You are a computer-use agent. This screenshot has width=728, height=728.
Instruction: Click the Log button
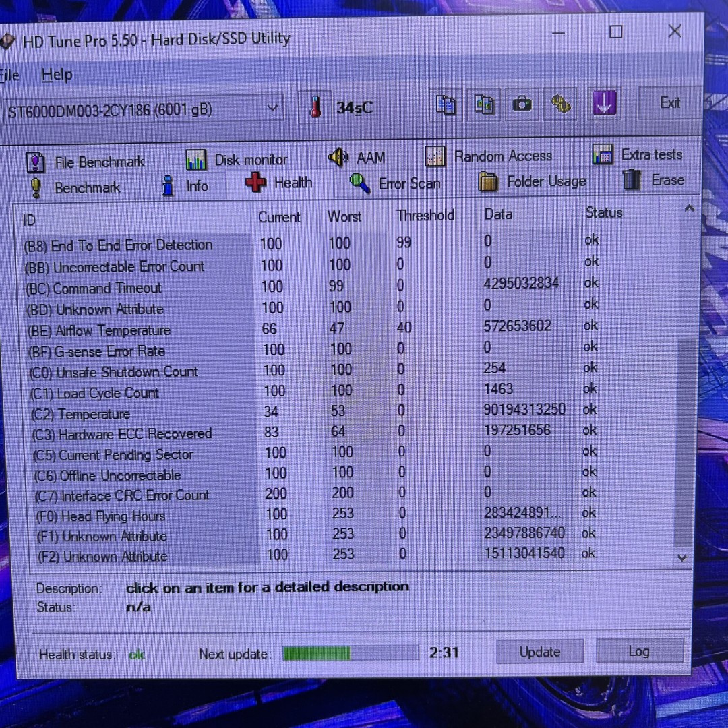pyautogui.click(x=638, y=651)
